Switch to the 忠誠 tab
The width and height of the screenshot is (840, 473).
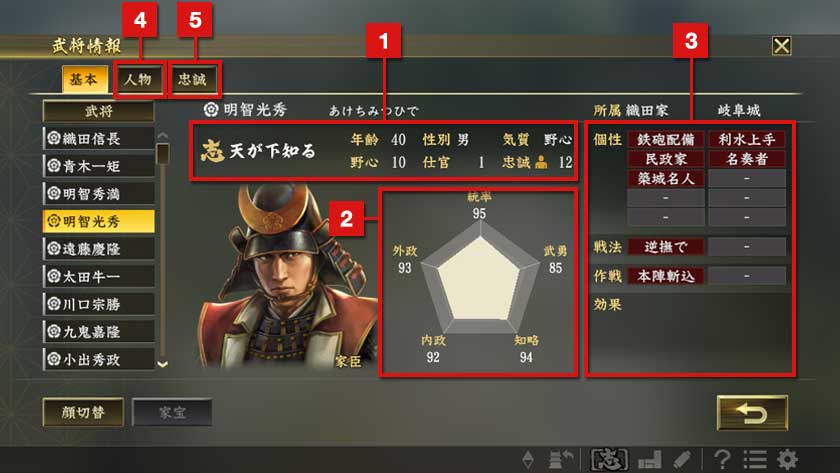[192, 80]
